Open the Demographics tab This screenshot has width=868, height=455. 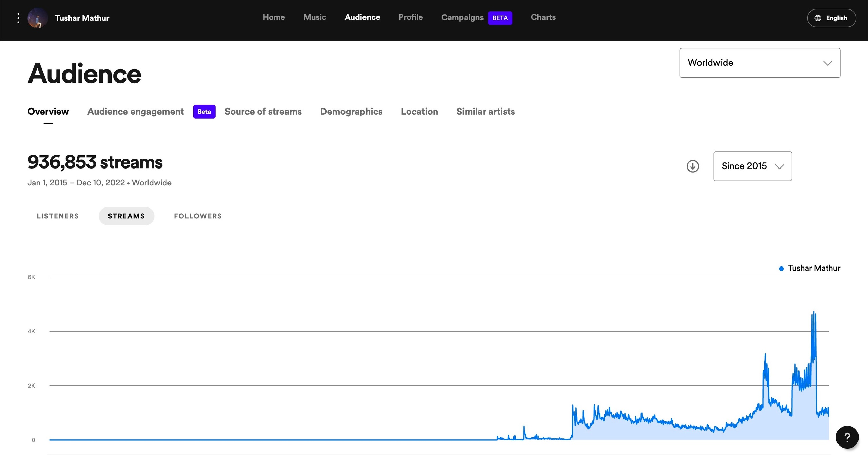351,112
